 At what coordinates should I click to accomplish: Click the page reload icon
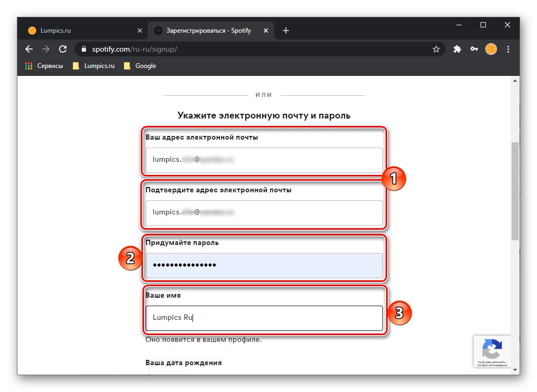point(63,49)
